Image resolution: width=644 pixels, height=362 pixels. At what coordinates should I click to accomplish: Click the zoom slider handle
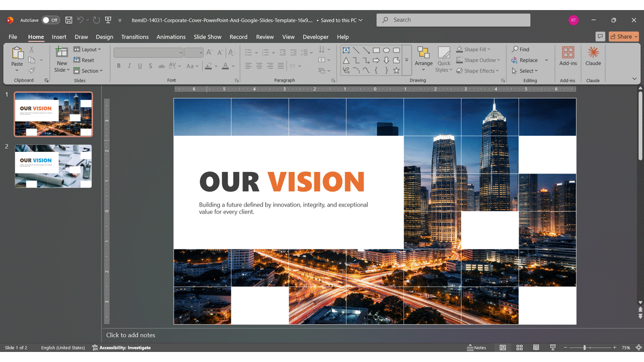584,347
